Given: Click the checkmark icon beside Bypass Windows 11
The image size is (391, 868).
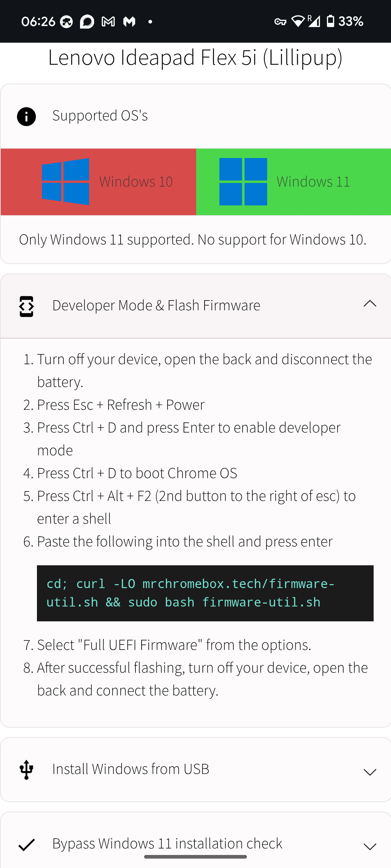Looking at the screenshot, I should (26, 844).
